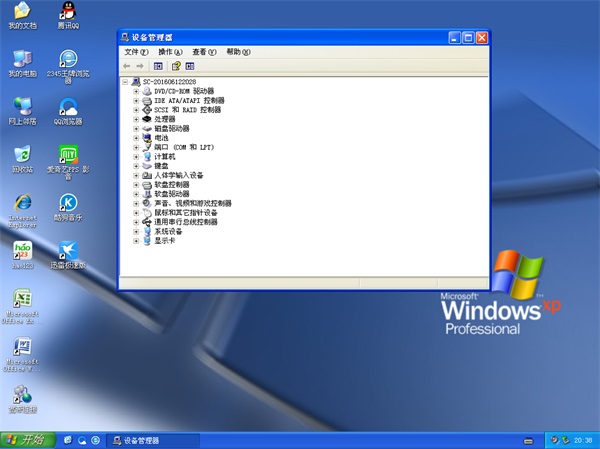Collapse the SC-201606122028 root node
Image resolution: width=600 pixels, height=449 pixels.
126,82
